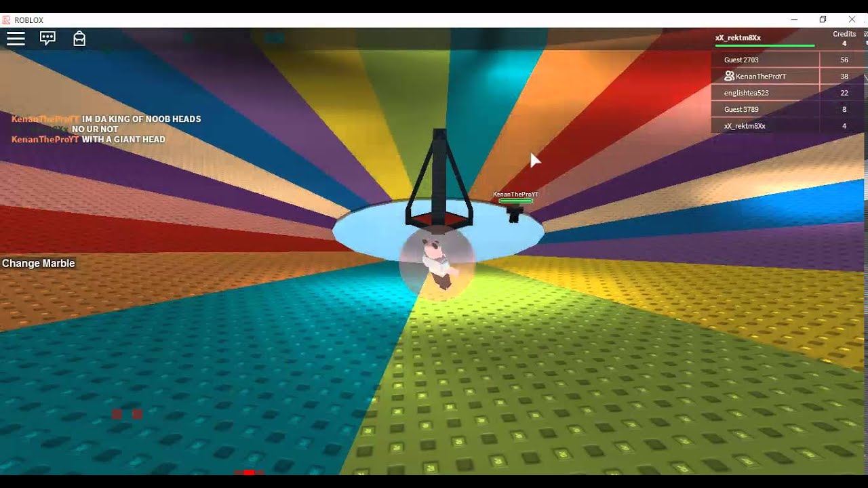Screen dimensions: 868x488
Task: Toggle the chat window icon
Action: tap(47, 39)
